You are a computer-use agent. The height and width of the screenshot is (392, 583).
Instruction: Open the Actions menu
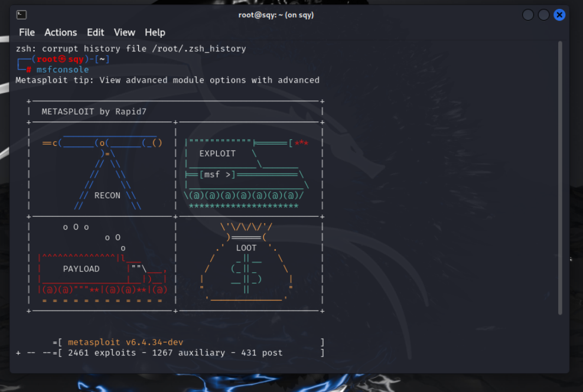61,32
